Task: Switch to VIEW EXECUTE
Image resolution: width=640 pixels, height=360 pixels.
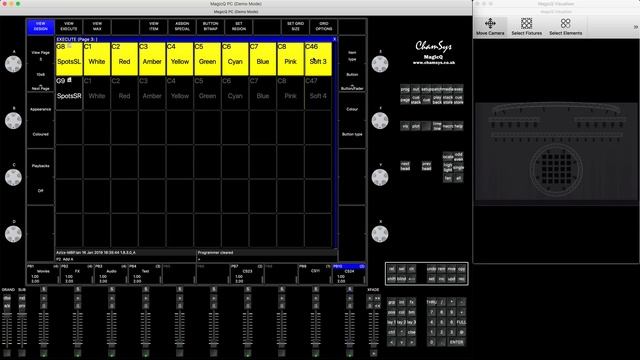Action: (69, 27)
